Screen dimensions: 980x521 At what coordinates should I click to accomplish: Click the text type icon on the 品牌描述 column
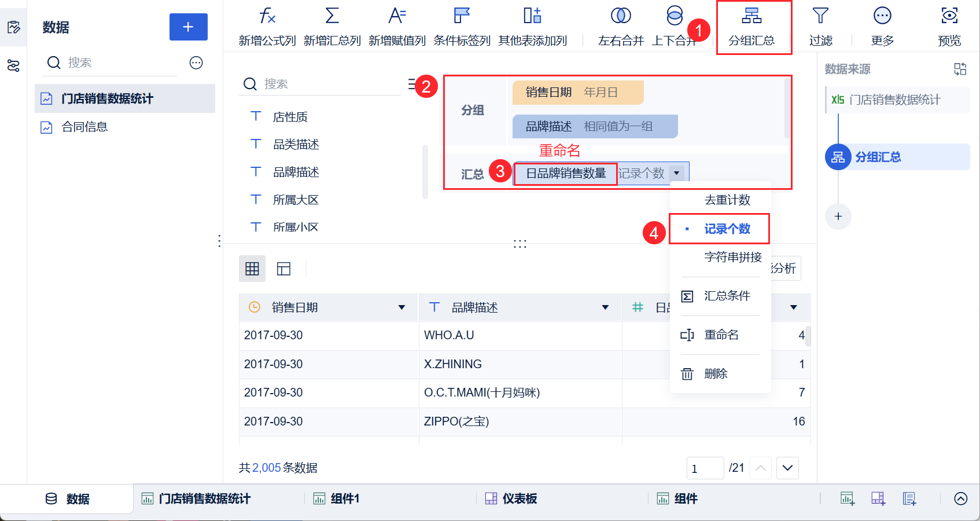[434, 307]
